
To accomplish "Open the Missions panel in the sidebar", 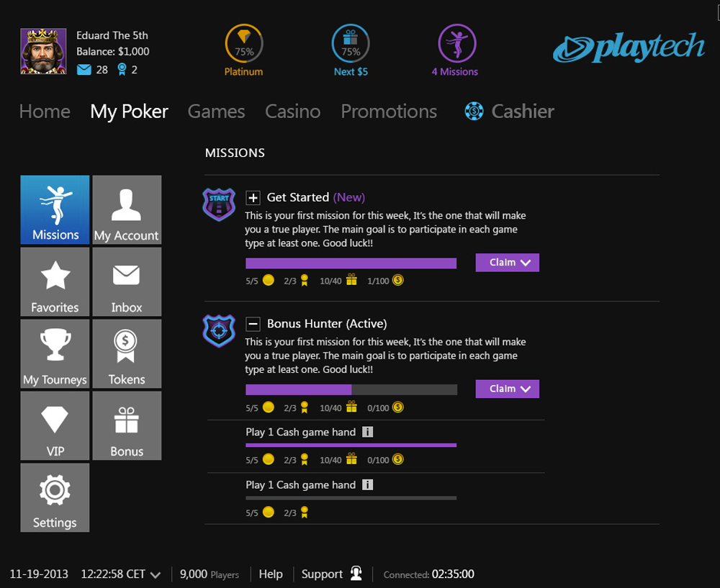I will (55, 209).
